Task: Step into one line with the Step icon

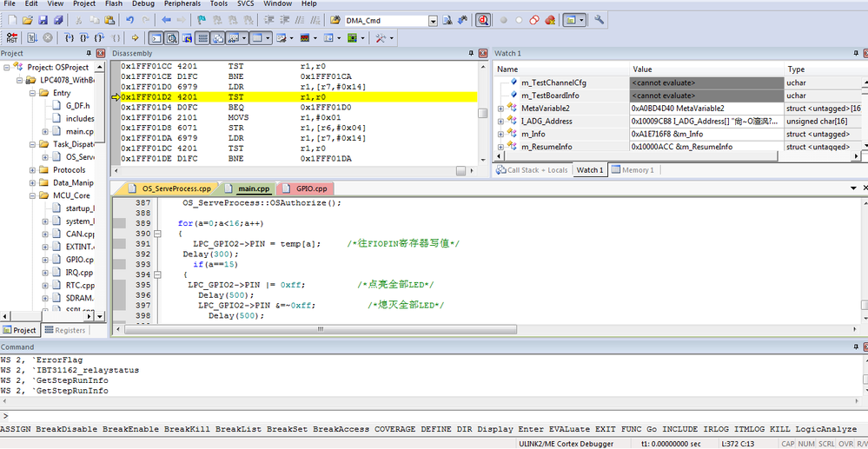Action: (x=70, y=38)
